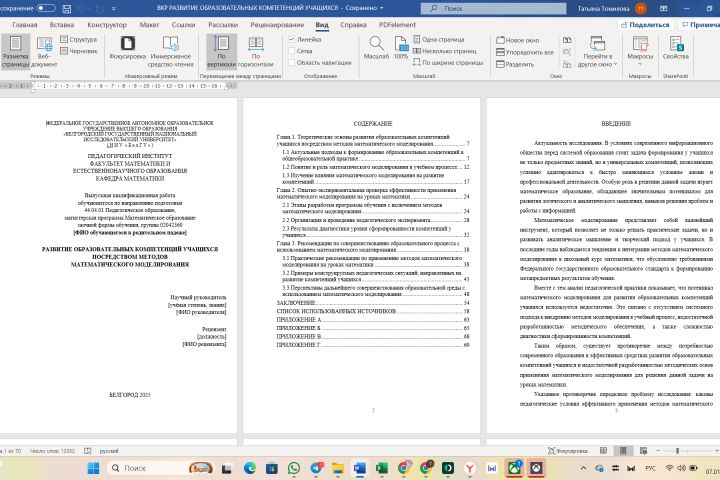This screenshot has width=720, height=480.
Task: Open the Ссылки tab
Action: pyautogui.click(x=183, y=25)
